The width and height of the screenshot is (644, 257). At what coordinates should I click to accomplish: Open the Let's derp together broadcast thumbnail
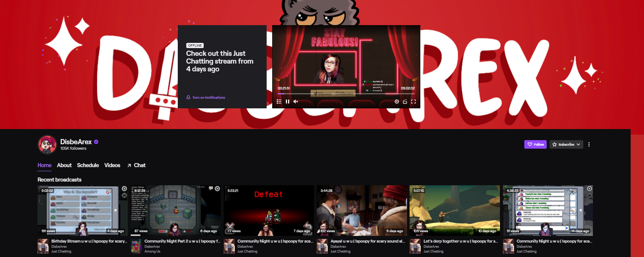click(455, 211)
